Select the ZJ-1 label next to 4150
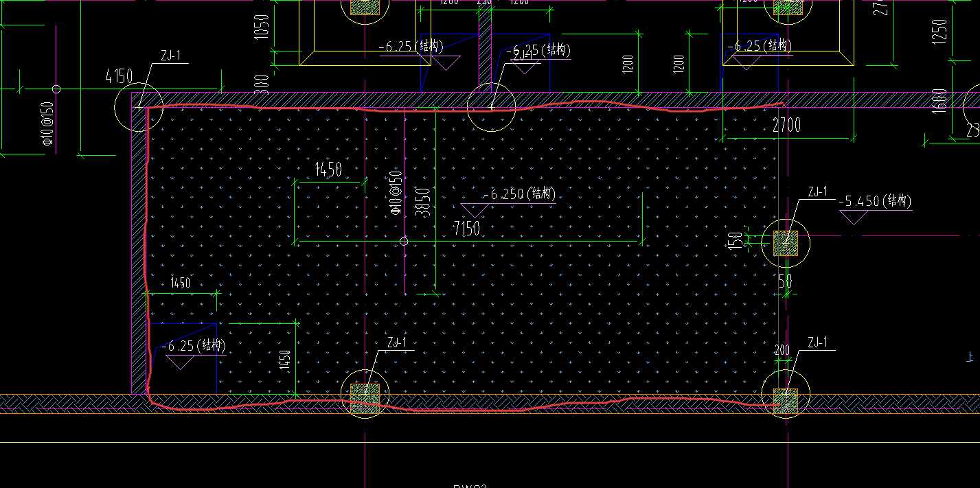This screenshot has width=980, height=488. coord(170,56)
